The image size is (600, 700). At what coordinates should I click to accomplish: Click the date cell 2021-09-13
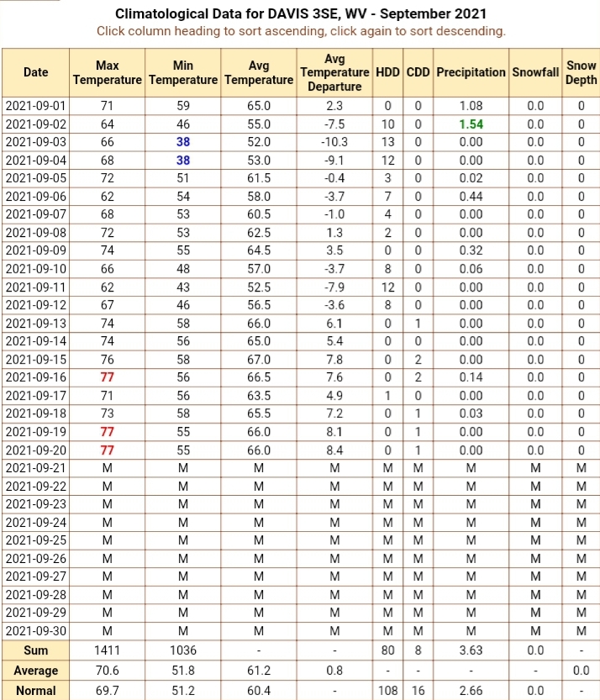pos(35,324)
